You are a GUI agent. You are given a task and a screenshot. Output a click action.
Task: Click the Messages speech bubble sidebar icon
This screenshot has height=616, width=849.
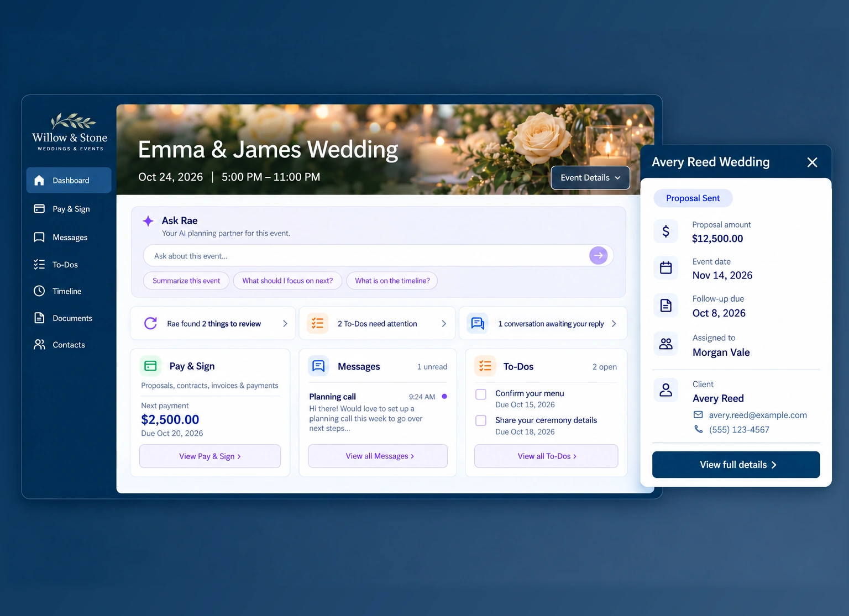[39, 237]
